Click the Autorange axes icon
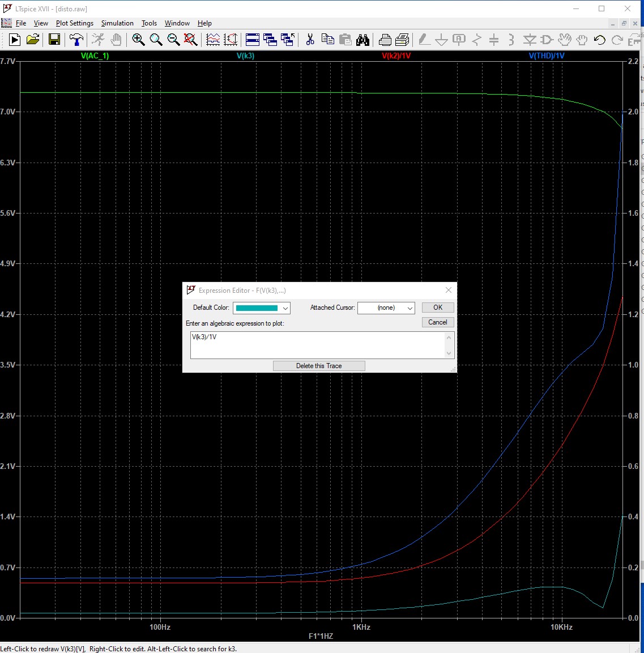 [x=231, y=40]
